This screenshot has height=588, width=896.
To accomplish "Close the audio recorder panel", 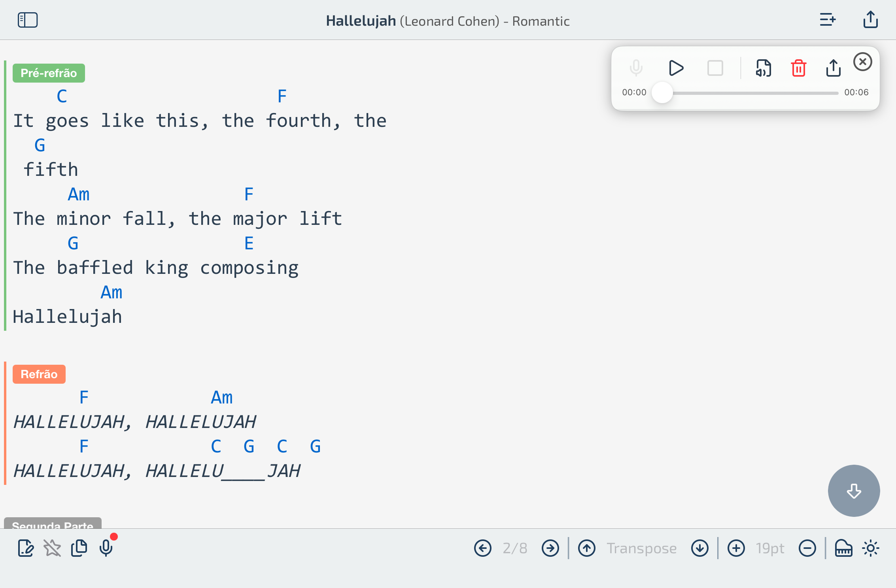I will [x=862, y=62].
